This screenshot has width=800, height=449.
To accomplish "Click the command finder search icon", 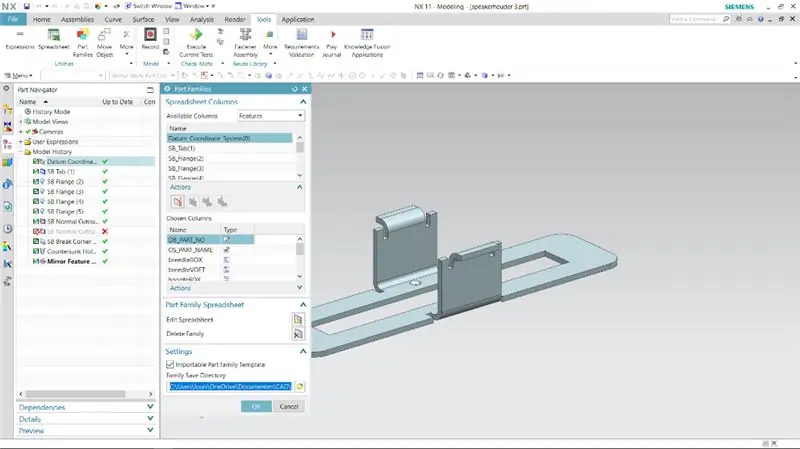I will [726, 19].
